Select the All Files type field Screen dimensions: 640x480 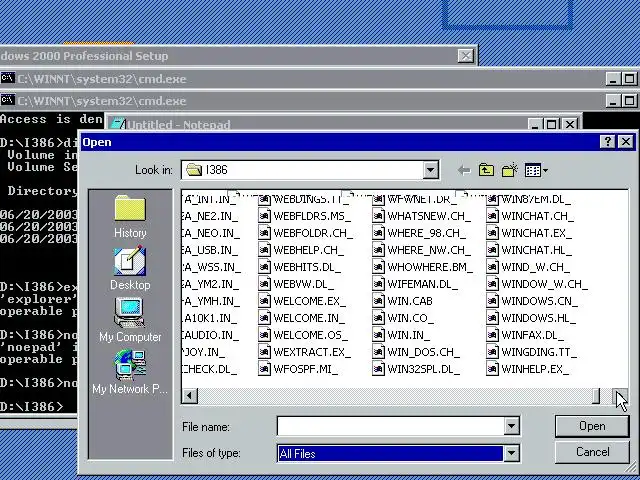click(x=391, y=453)
